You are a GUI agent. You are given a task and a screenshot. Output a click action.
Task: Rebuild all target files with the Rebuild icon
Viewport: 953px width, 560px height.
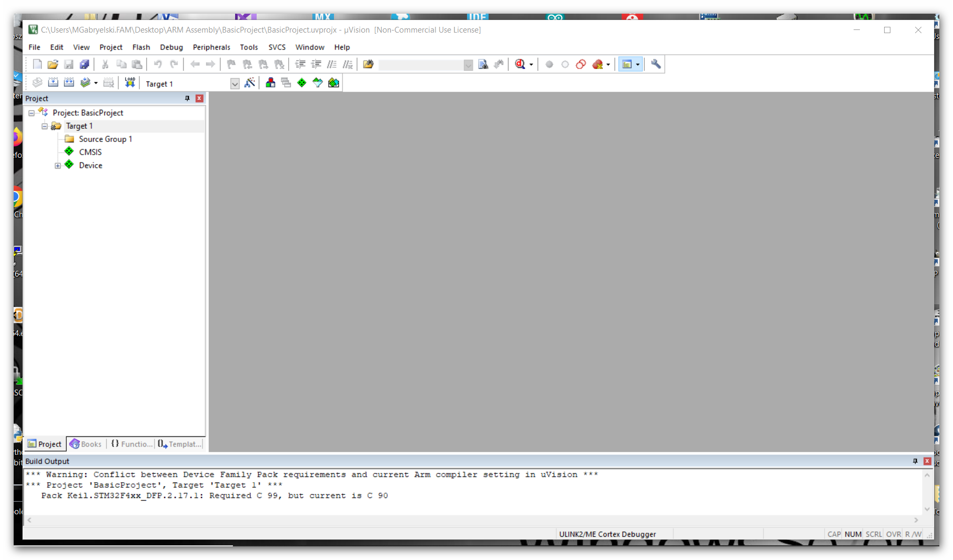pyautogui.click(x=69, y=83)
